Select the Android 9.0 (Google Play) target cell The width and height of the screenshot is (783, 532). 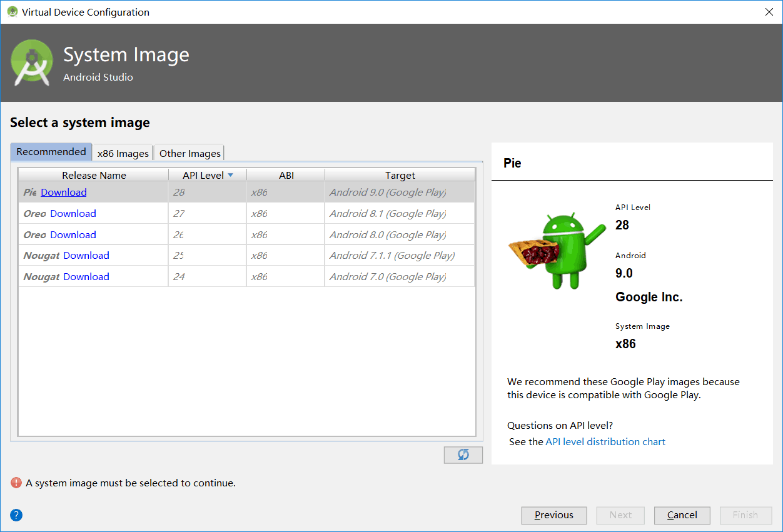(x=400, y=192)
